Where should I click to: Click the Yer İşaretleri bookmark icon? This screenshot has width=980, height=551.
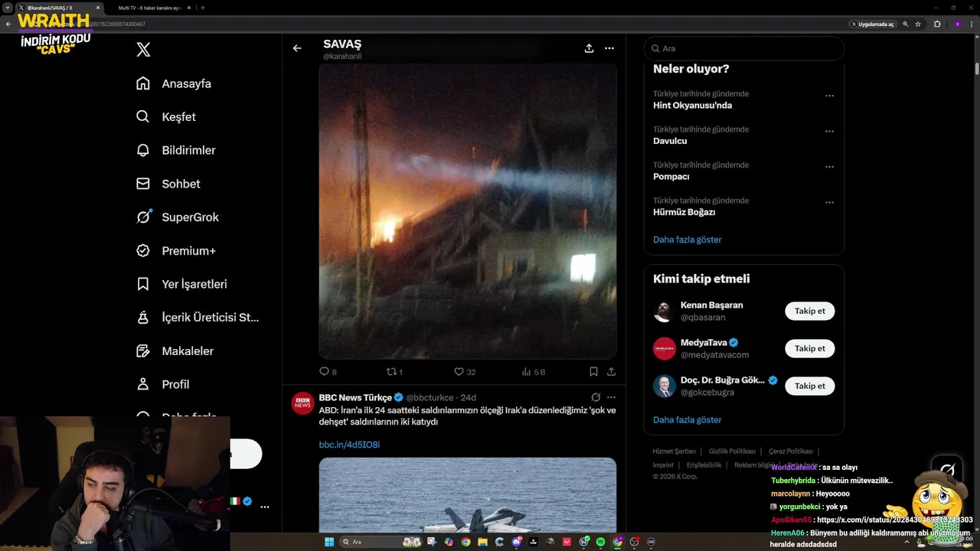click(x=143, y=284)
